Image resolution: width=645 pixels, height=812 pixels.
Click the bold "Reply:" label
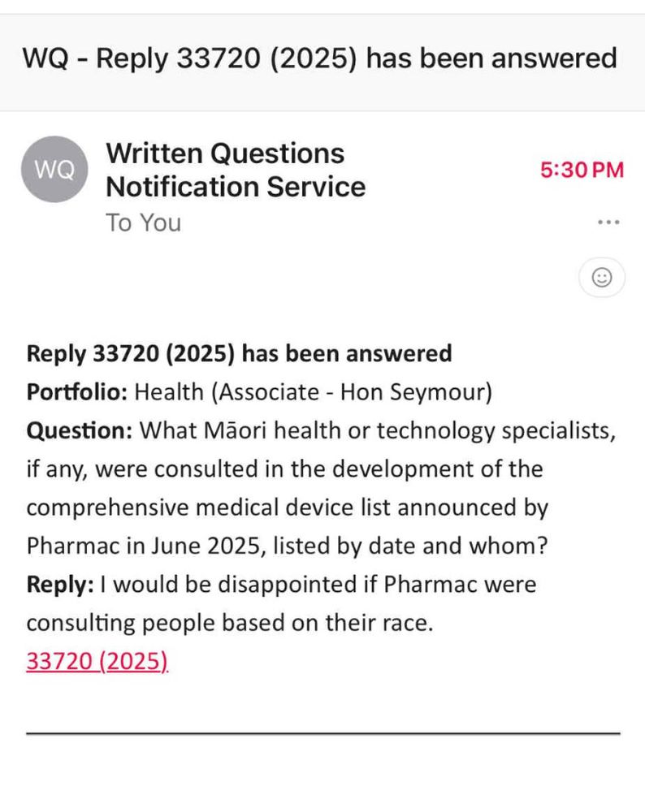(60, 584)
